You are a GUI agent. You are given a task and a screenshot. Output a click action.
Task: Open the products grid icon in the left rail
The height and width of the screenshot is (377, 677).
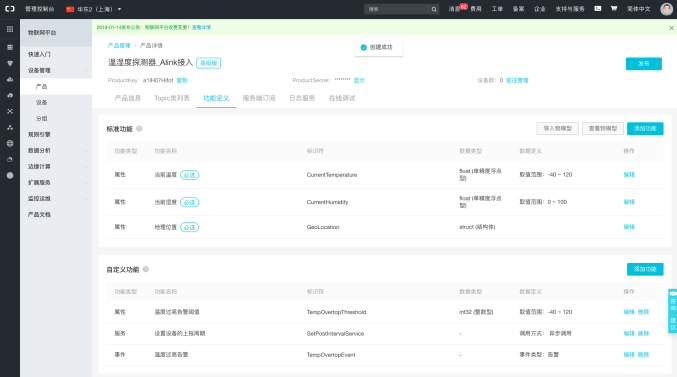[x=10, y=29]
